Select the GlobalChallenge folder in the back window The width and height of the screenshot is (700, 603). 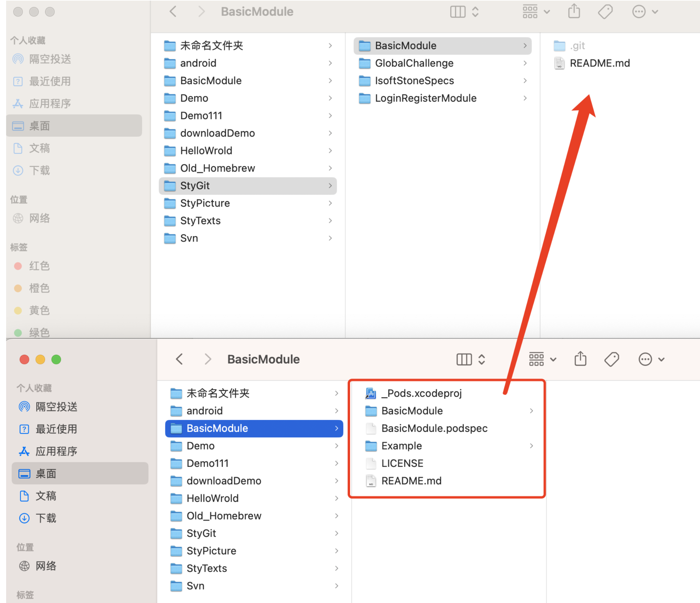[414, 63]
